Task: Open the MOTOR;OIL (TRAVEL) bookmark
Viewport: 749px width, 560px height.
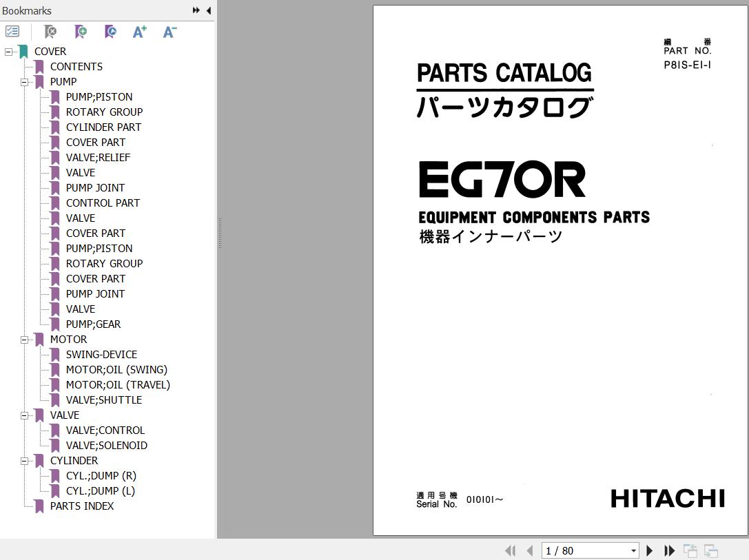Action: pos(118,385)
